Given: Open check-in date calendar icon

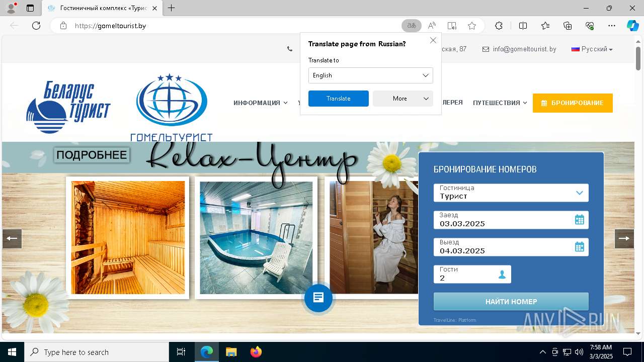Looking at the screenshot, I should point(580,220).
